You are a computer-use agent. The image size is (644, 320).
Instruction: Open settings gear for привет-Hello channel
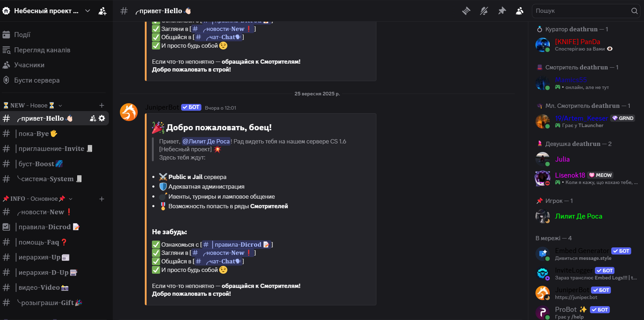pos(102,118)
